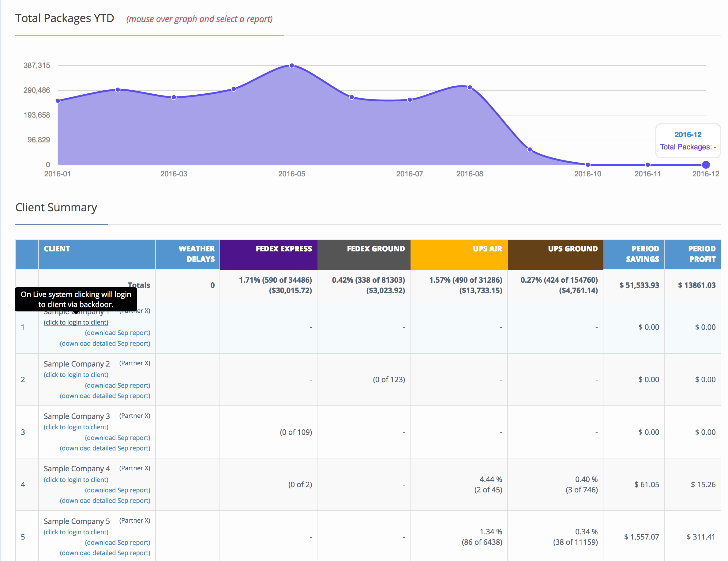Download detailed Sep report for Sample Company 5

point(105,553)
